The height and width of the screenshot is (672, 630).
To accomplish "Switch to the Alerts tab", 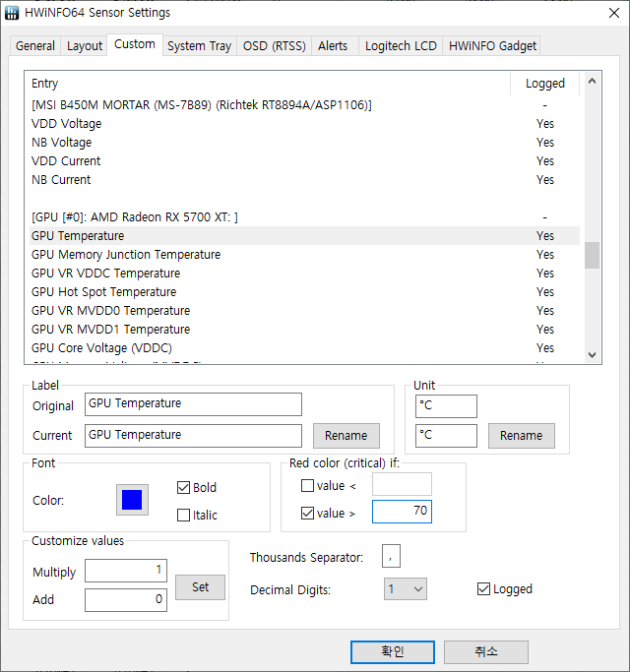I will pyautogui.click(x=333, y=46).
